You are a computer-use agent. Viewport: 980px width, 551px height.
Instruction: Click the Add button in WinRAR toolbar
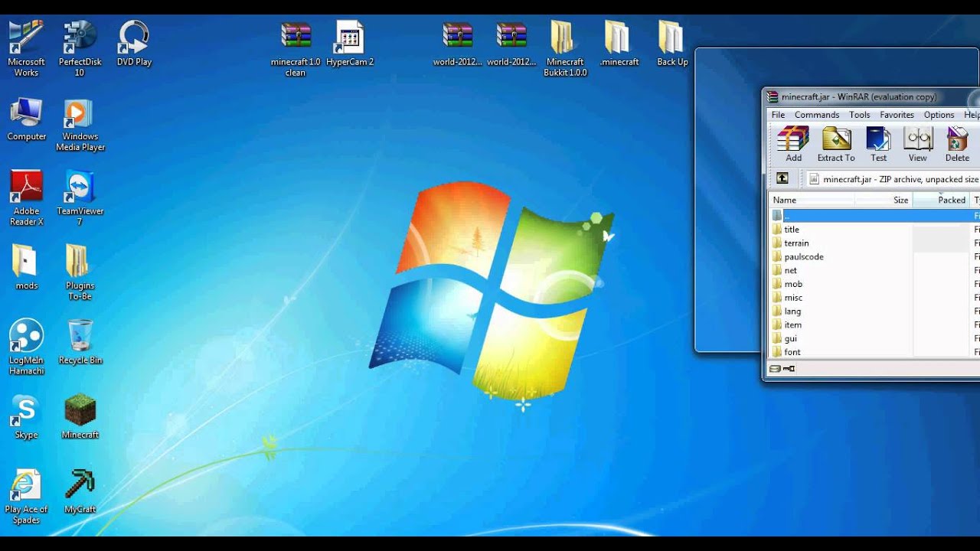(793, 145)
